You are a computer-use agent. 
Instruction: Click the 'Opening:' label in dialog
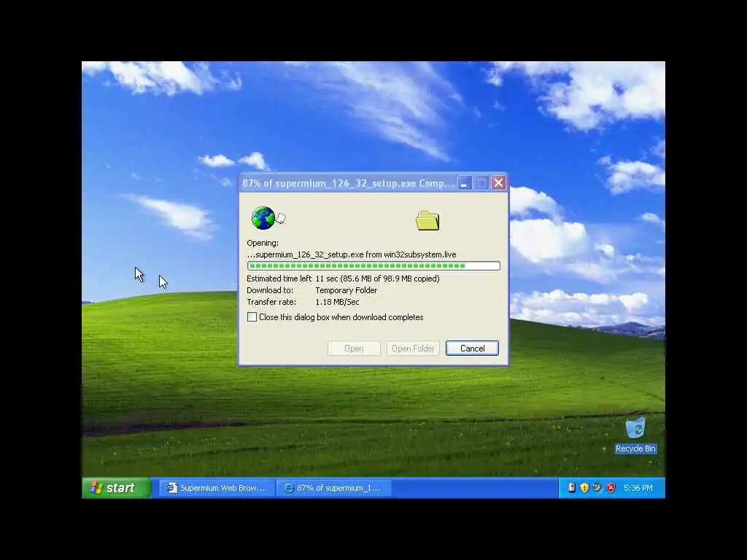[x=263, y=243]
